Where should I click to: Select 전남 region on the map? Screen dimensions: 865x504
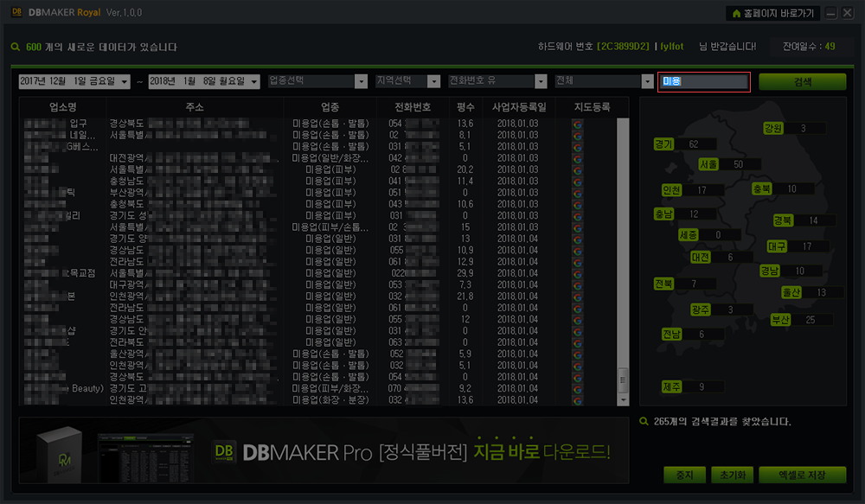tap(671, 334)
